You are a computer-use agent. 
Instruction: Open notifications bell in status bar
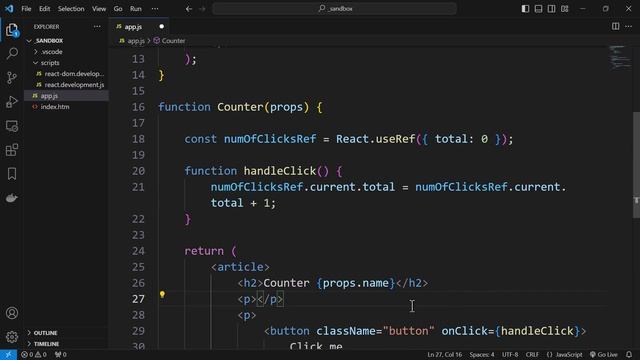(629, 355)
